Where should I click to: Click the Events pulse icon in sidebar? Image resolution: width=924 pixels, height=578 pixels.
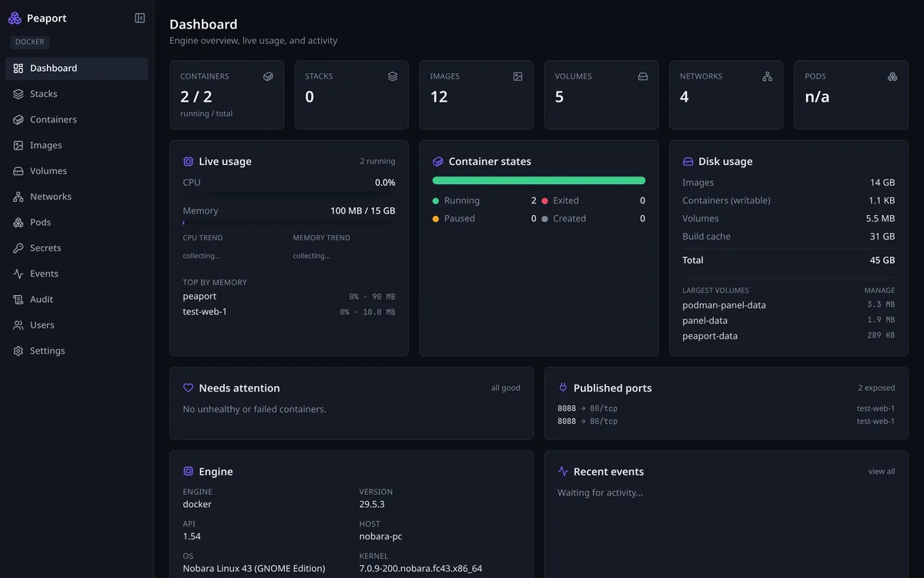coord(18,274)
